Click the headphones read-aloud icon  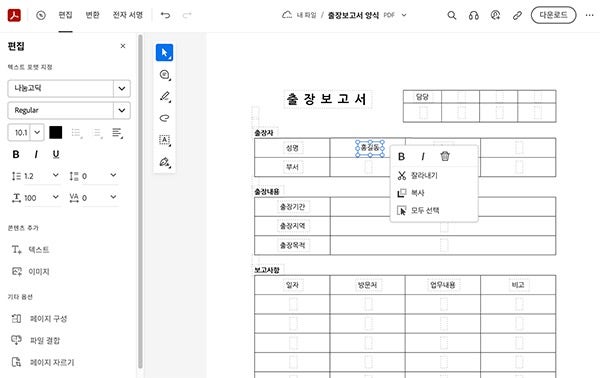pyautogui.click(x=474, y=15)
